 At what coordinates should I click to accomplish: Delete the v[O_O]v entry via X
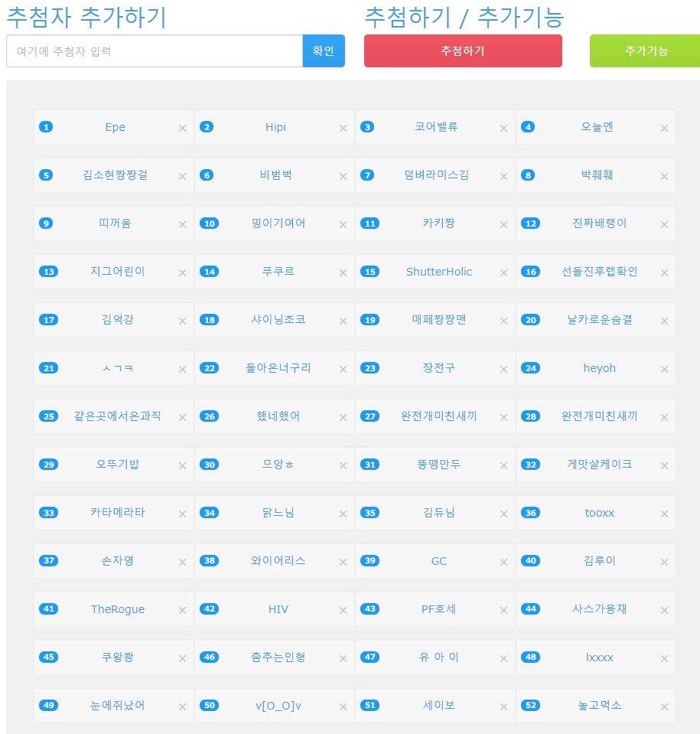tap(343, 707)
